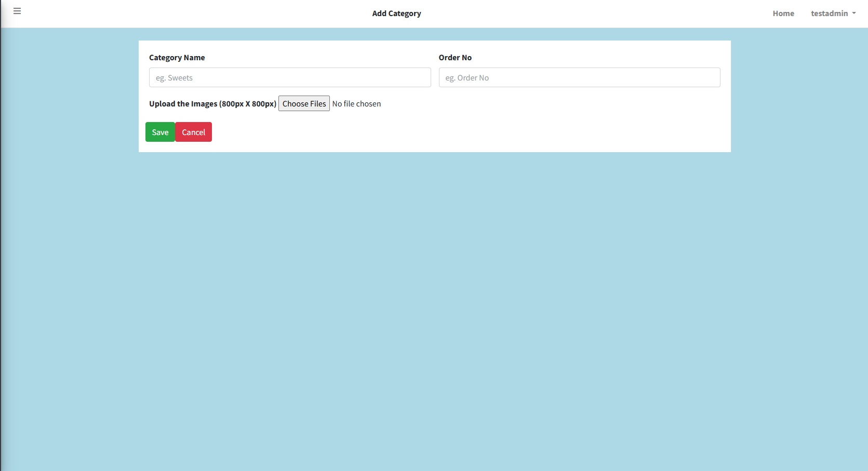This screenshot has height=471, width=868.
Task: Click the light blue background below the form
Action: click(434, 312)
